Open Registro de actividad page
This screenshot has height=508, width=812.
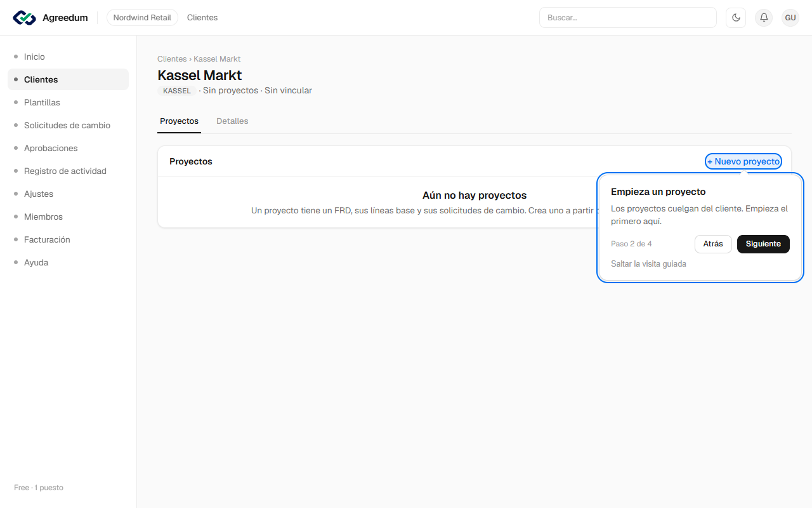pos(68,171)
